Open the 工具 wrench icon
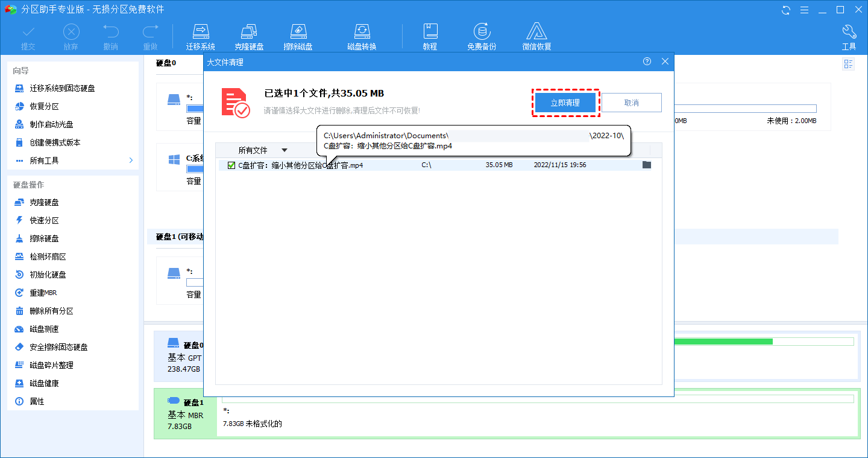The height and width of the screenshot is (458, 868). (849, 37)
